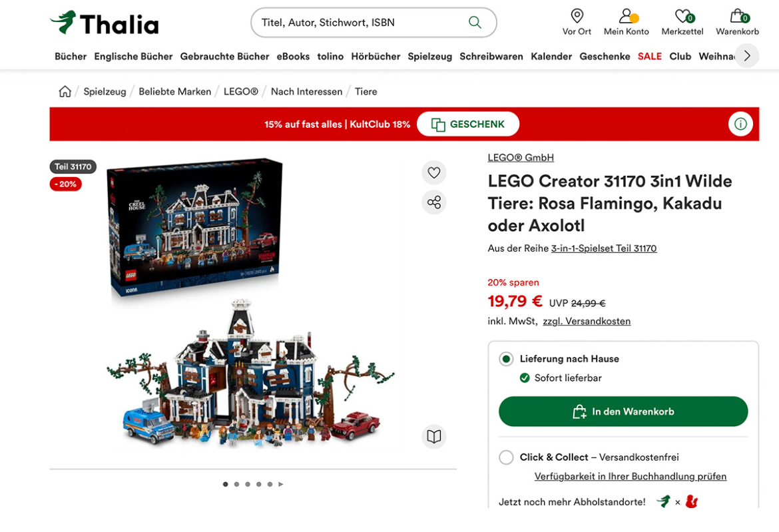The height and width of the screenshot is (532, 779).
Task: Click the share icon beside product image
Action: [x=434, y=202]
